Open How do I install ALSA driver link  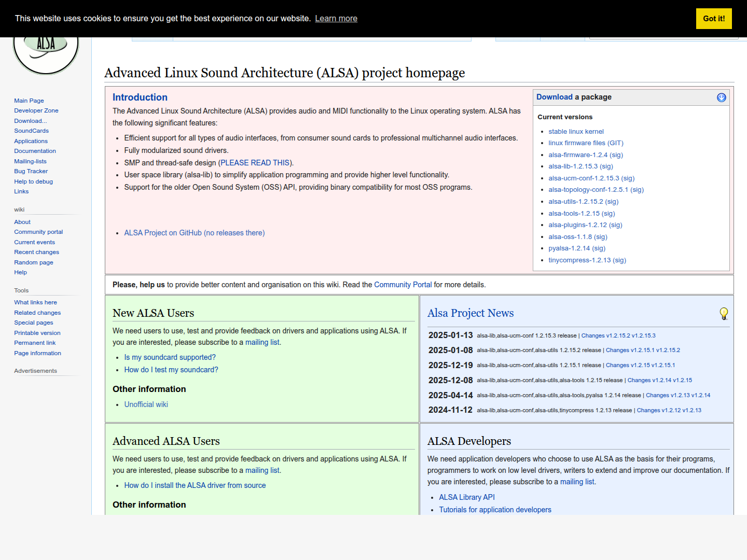click(x=195, y=485)
